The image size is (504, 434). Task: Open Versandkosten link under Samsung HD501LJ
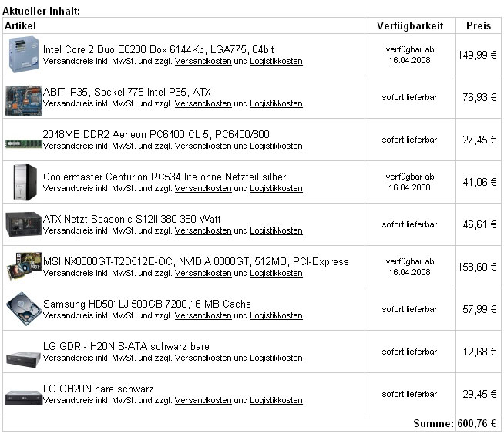click(x=203, y=316)
